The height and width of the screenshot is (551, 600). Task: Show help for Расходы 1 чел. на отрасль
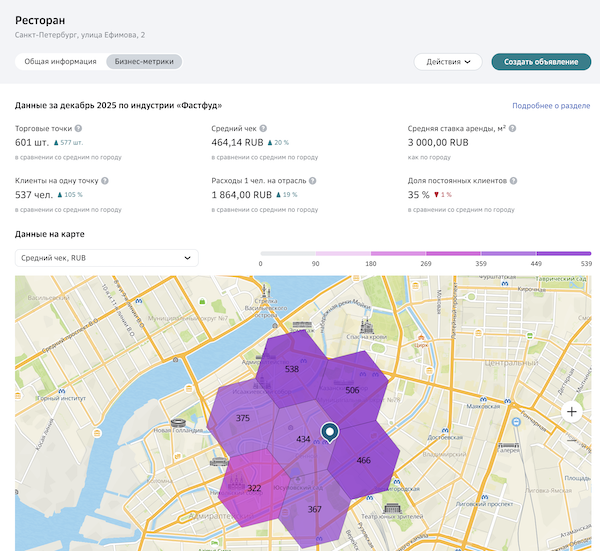point(313,181)
